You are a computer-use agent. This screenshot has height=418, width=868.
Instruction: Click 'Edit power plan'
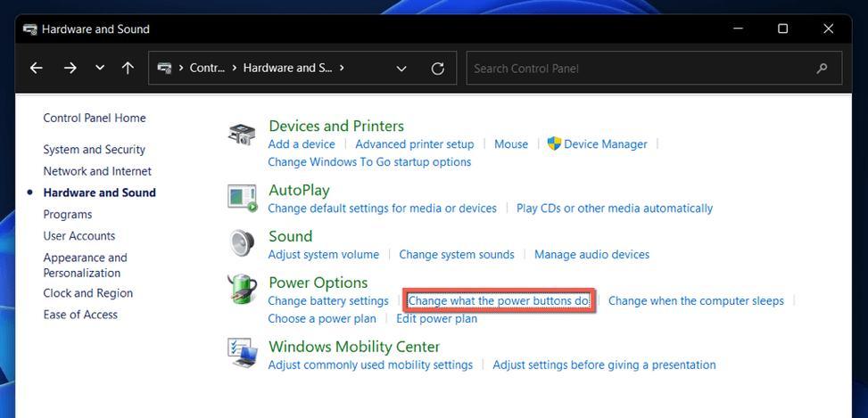tap(436, 319)
